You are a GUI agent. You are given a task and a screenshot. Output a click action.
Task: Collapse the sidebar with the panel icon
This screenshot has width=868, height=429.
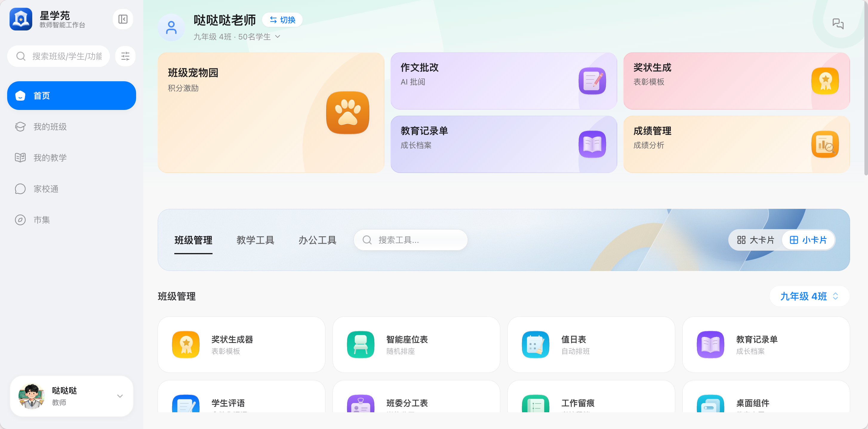point(123,19)
